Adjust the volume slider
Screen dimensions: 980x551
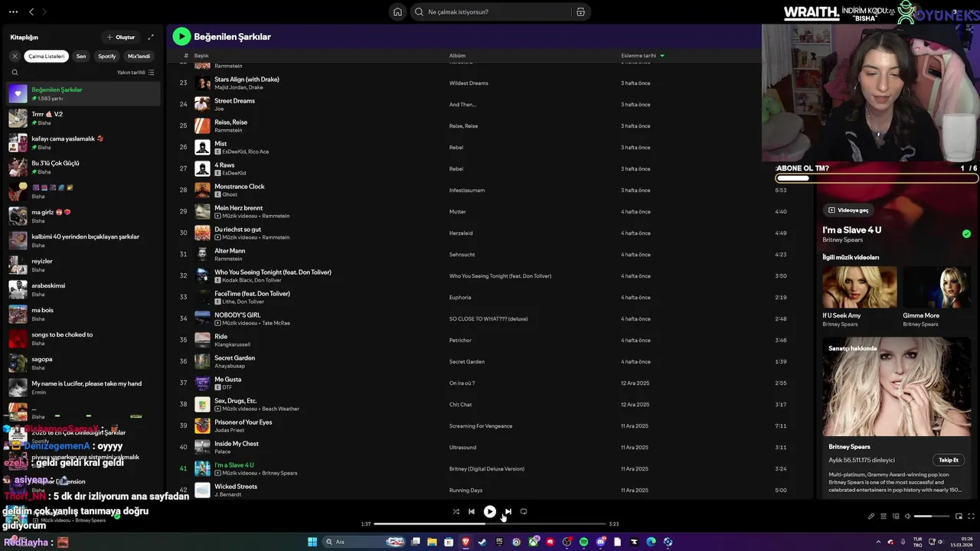(x=932, y=516)
